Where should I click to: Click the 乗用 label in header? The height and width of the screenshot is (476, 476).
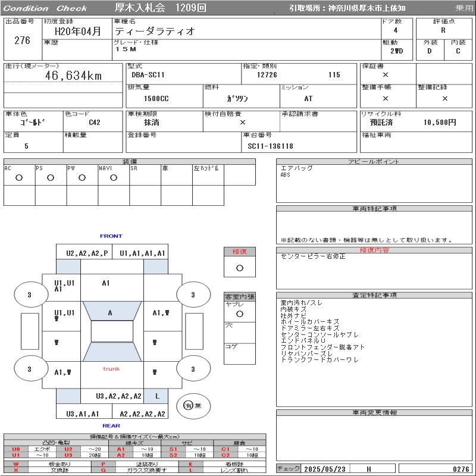(x=464, y=8)
